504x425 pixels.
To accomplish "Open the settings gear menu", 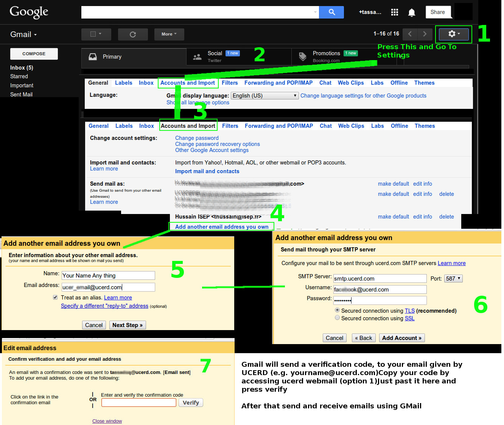I will [x=454, y=34].
